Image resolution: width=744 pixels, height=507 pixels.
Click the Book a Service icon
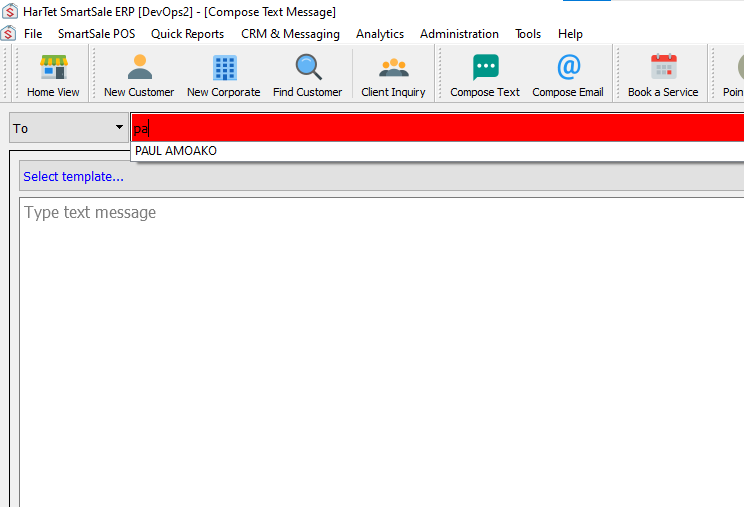(x=663, y=75)
